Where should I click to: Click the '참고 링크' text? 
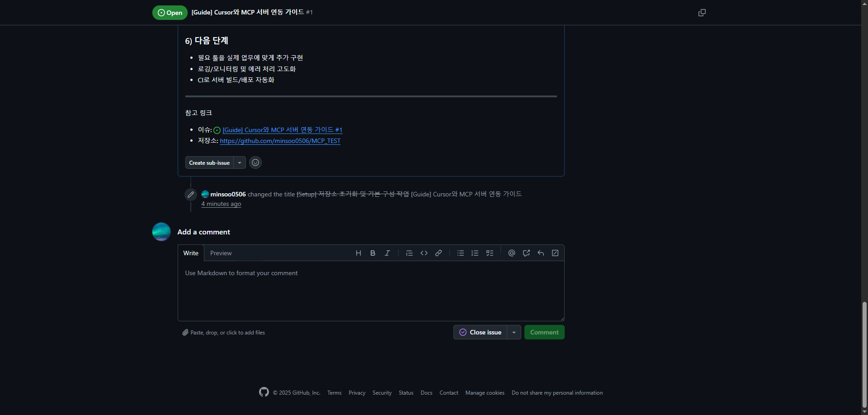[198, 113]
